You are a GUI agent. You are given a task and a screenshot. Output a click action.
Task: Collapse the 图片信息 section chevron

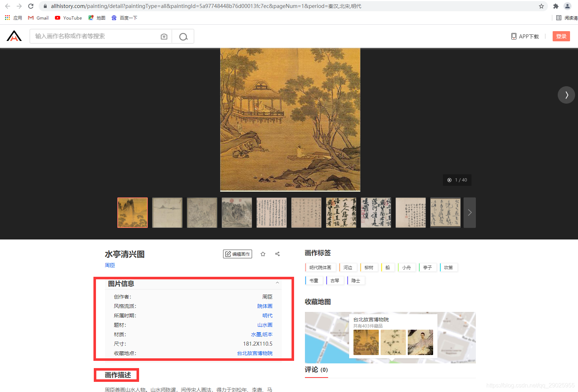point(277,283)
